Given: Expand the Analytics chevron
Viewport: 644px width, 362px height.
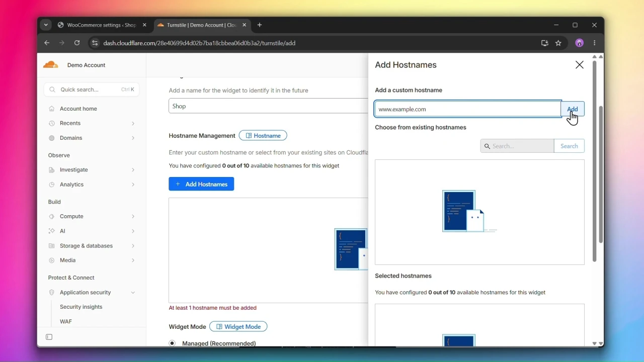Looking at the screenshot, I should click(x=133, y=185).
